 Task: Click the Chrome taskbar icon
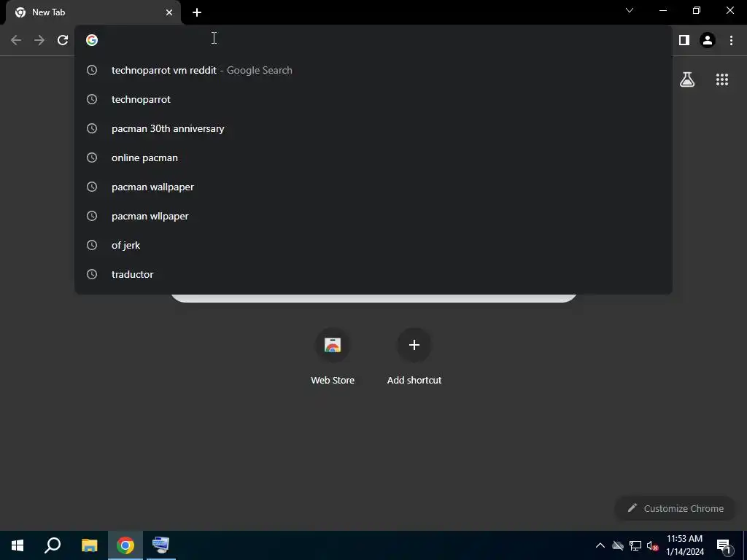(x=125, y=545)
